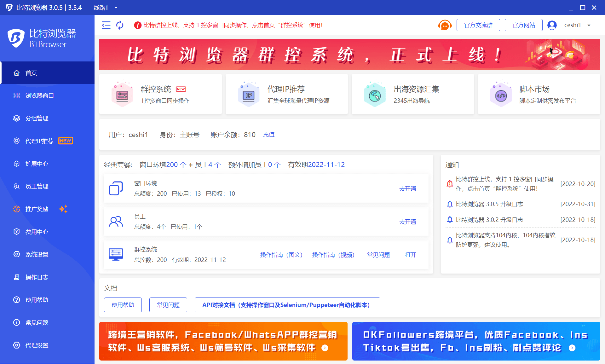Click the user avatar icon
Viewport: 605px width, 364px height.
pos(552,25)
